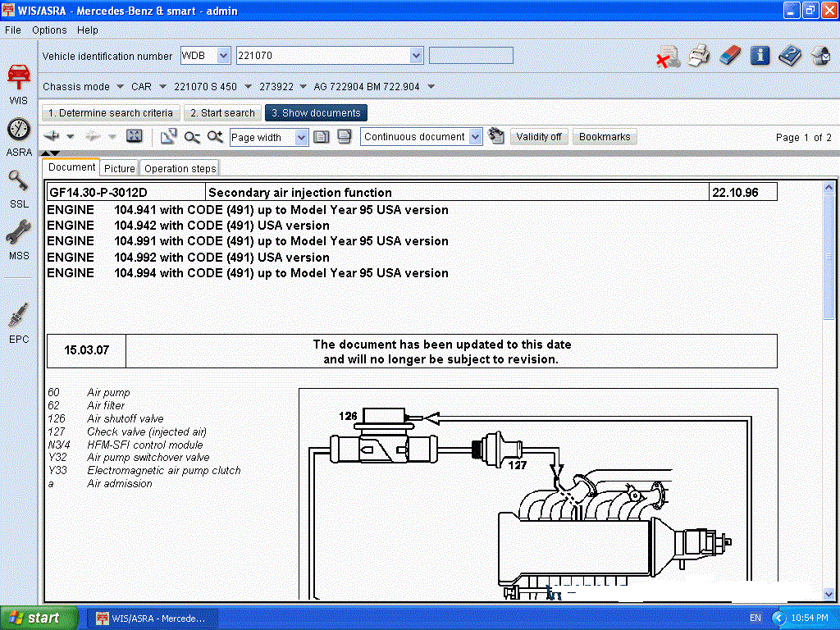Click 1. Determine search criteria button

[111, 113]
